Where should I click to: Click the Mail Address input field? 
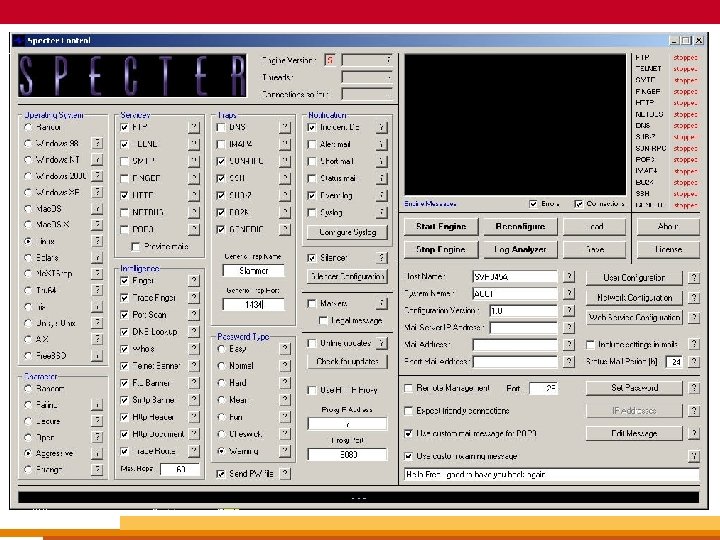point(515,344)
